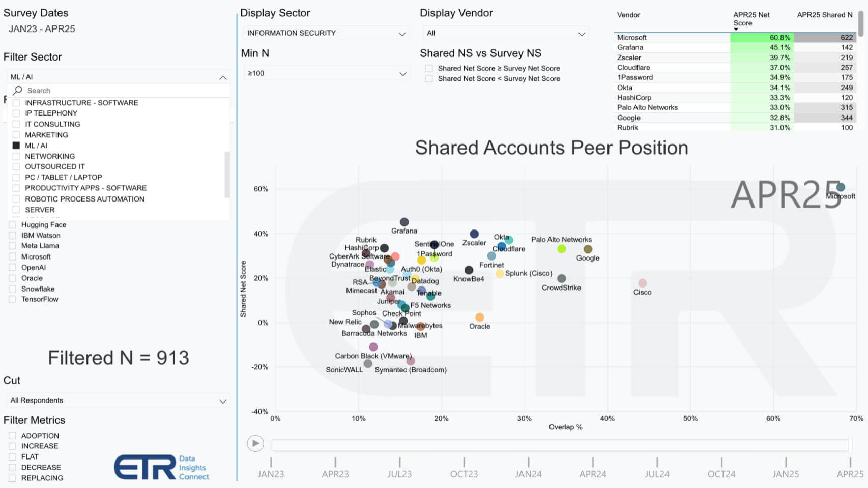Viewport: 868px width, 488px height.
Task: Check the OpenAI vendor filter
Action: (12, 267)
